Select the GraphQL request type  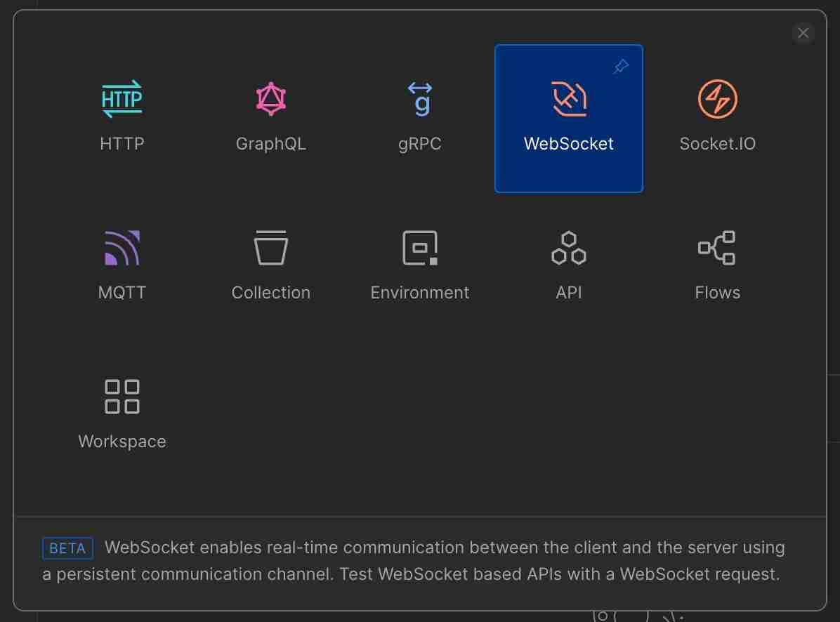tap(271, 116)
